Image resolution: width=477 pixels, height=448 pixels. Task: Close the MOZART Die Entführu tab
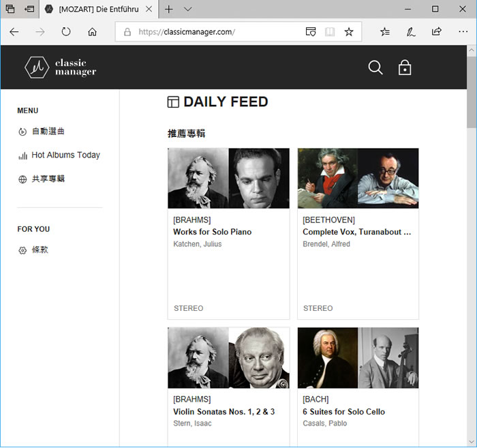coord(149,9)
